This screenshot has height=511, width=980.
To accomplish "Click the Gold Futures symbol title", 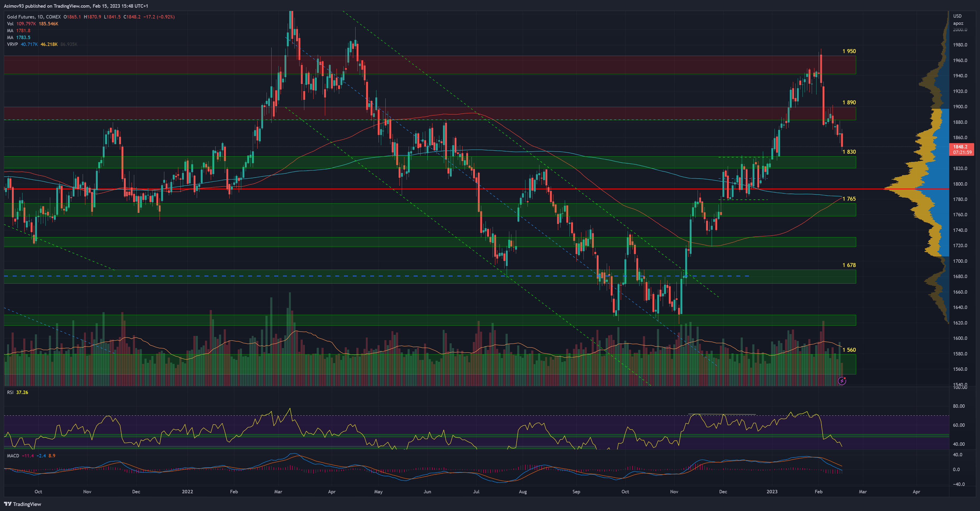I will tap(21, 17).
